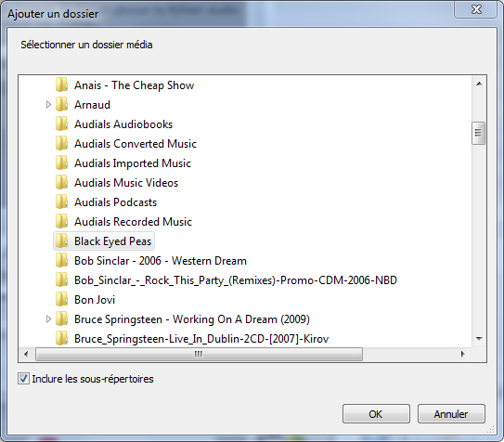Click the Black Eyed Peas folder icon
The width and height of the screenshot is (504, 442).
coord(61,241)
